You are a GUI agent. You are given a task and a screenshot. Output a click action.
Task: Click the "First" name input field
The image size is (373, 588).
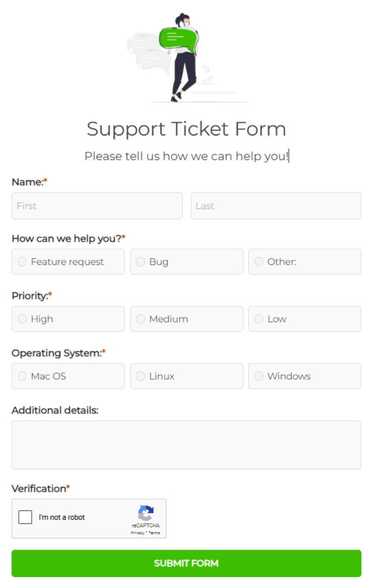(x=97, y=206)
